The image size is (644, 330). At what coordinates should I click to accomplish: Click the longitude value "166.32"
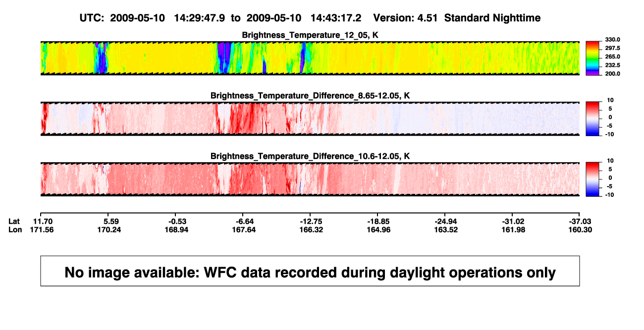click(x=312, y=230)
